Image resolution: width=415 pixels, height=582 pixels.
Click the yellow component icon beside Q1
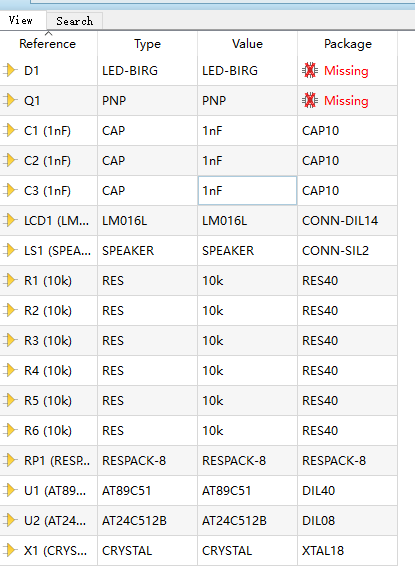(10, 100)
